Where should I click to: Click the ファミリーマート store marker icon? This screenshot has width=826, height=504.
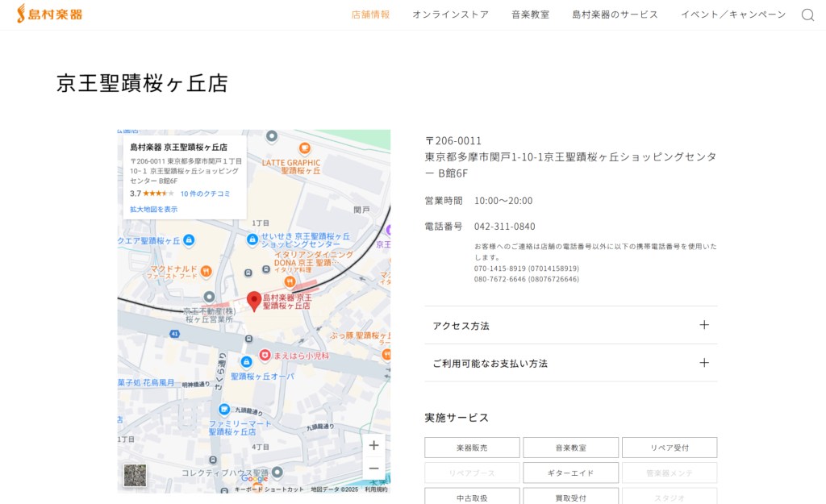[224, 409]
